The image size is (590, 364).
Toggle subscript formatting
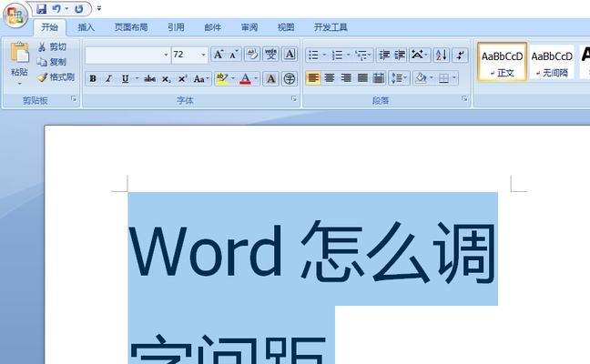point(166,78)
